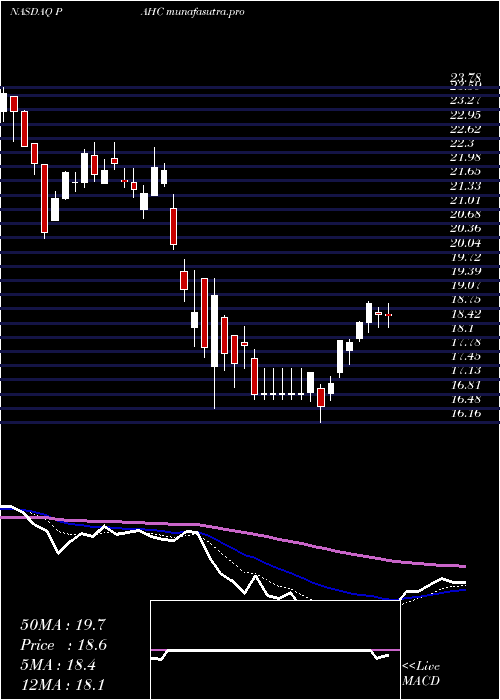This screenshot has width=500, height=700.
Task: Click the 19.72 price axis label
Action: pyautogui.click(x=467, y=257)
